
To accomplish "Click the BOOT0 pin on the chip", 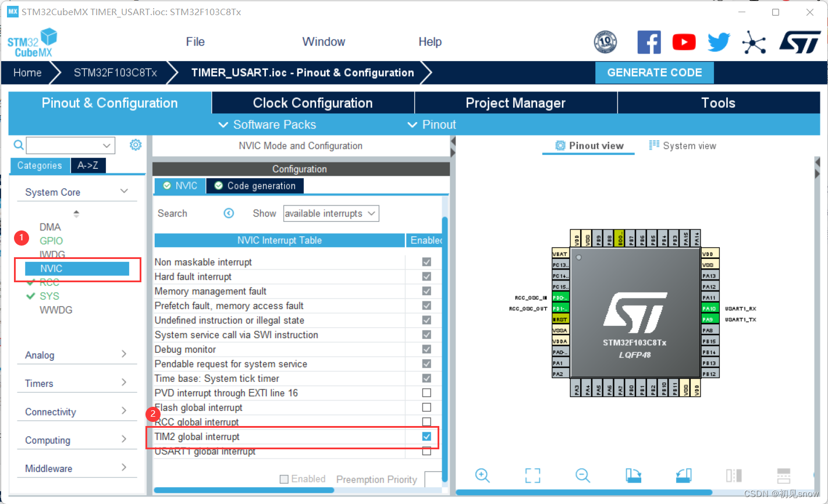I will click(x=620, y=238).
